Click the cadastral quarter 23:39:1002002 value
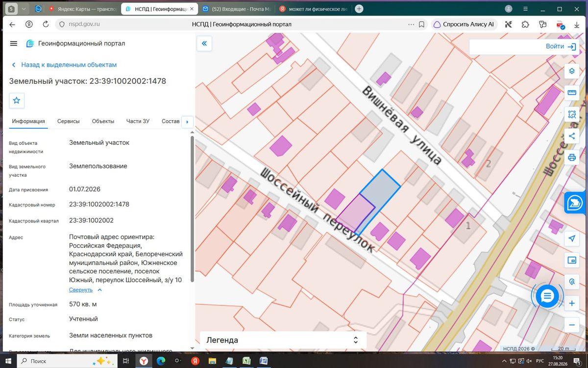This screenshot has width=588, height=368. pyautogui.click(x=91, y=220)
